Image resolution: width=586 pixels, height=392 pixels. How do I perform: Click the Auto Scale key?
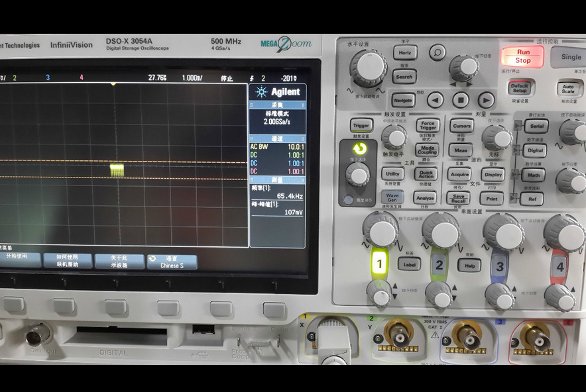568,89
